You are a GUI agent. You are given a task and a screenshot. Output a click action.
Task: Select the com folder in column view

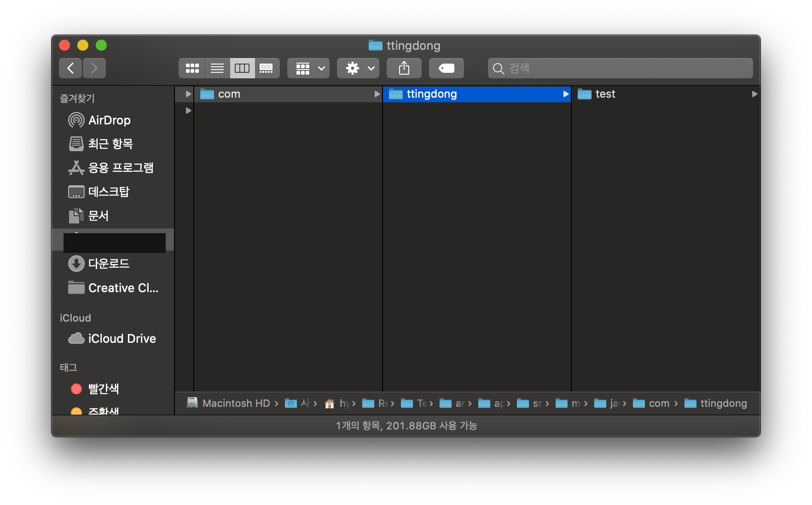click(x=288, y=94)
